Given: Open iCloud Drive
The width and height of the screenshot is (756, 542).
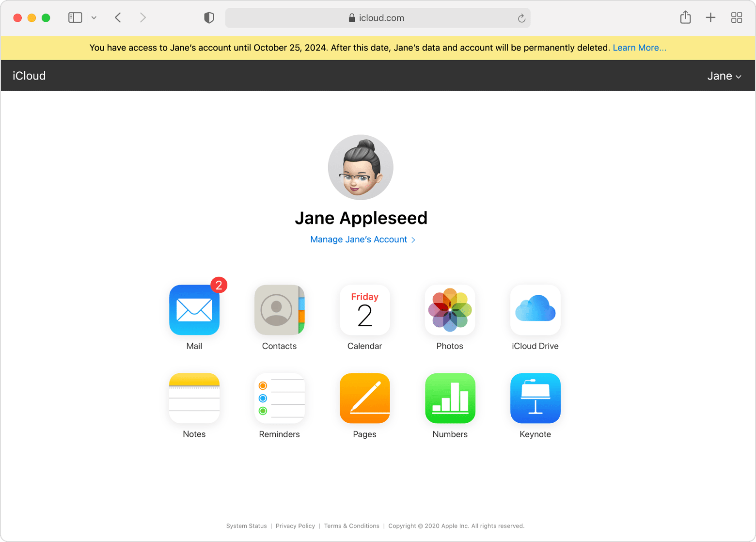Looking at the screenshot, I should click(535, 310).
